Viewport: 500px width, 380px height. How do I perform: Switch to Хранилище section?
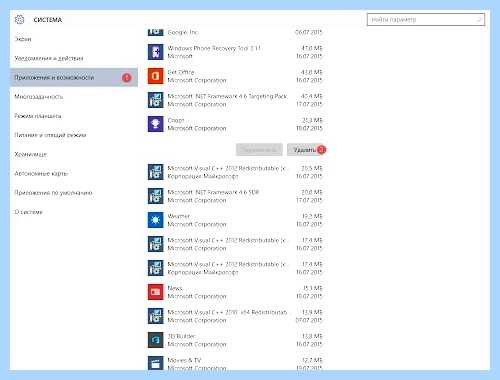31,154
